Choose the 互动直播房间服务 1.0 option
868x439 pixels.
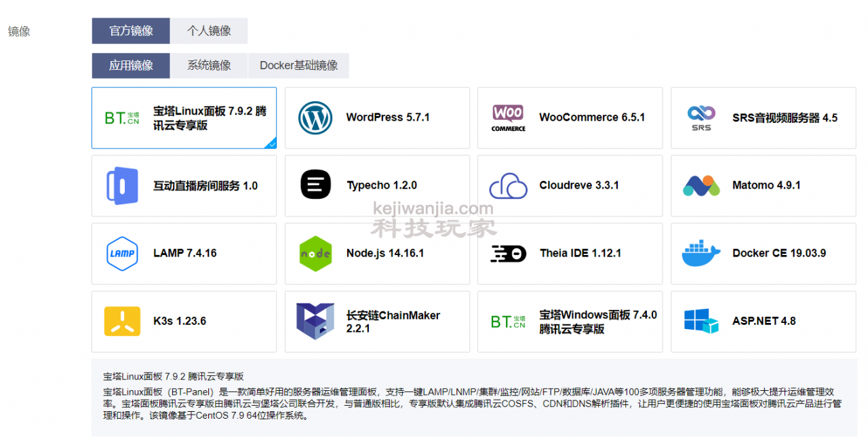coord(184,186)
